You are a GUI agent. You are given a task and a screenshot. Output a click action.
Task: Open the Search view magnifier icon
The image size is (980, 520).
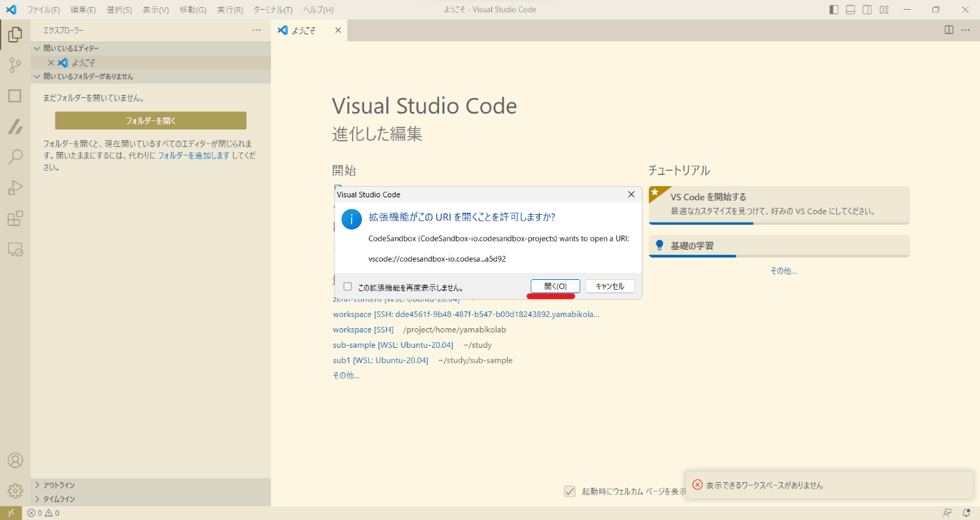pyautogui.click(x=15, y=157)
